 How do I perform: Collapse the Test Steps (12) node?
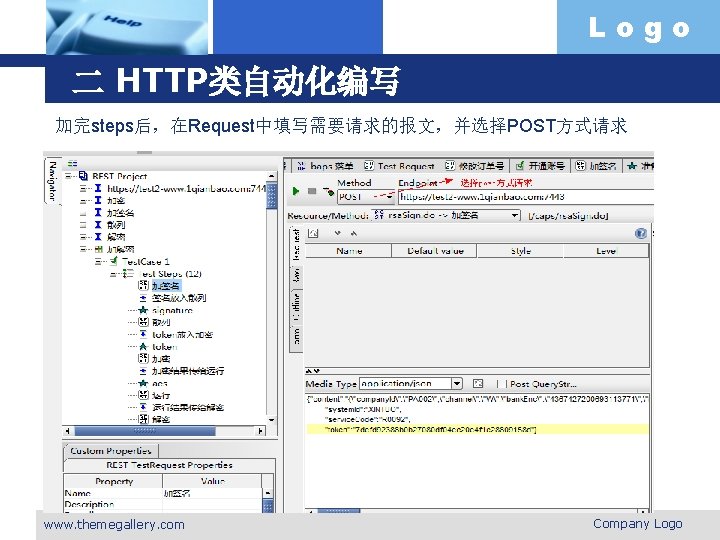coord(113,274)
